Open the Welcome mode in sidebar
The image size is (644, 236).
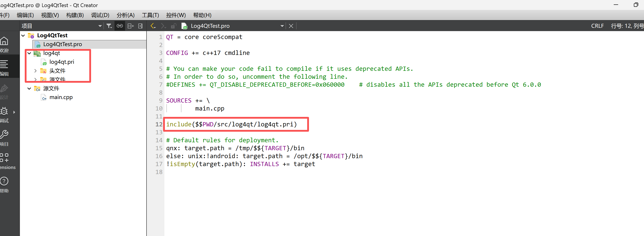pos(4,44)
